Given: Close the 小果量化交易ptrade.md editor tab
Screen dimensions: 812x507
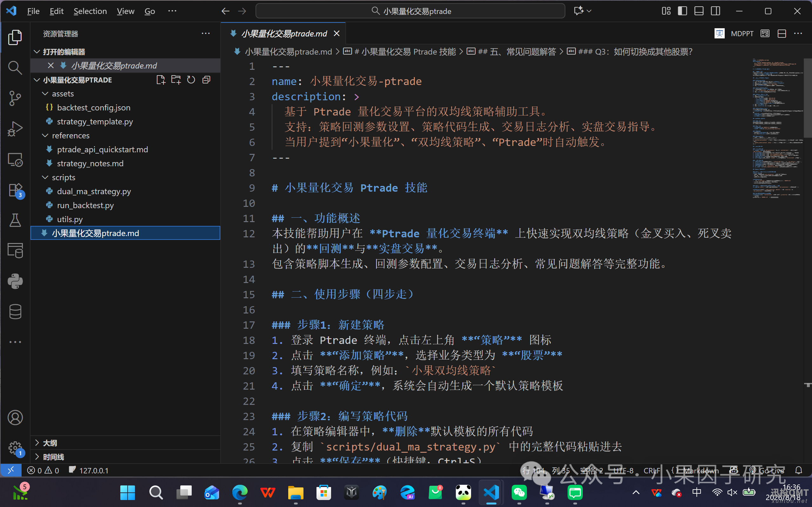Looking at the screenshot, I should 337,34.
